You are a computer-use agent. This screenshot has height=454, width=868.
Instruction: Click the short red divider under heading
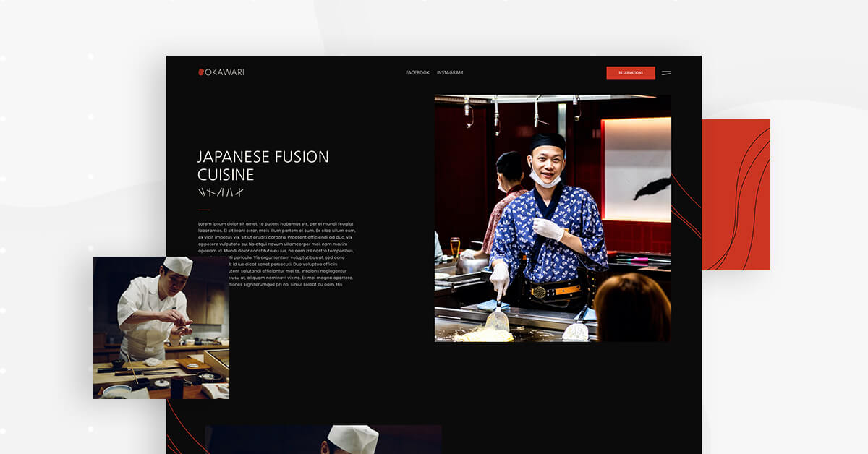[x=203, y=210]
